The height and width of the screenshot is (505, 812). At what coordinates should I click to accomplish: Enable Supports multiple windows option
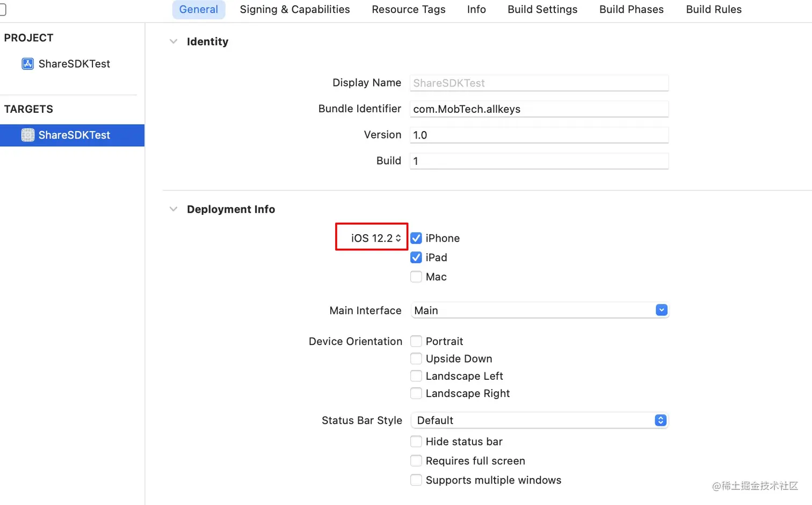(x=416, y=480)
